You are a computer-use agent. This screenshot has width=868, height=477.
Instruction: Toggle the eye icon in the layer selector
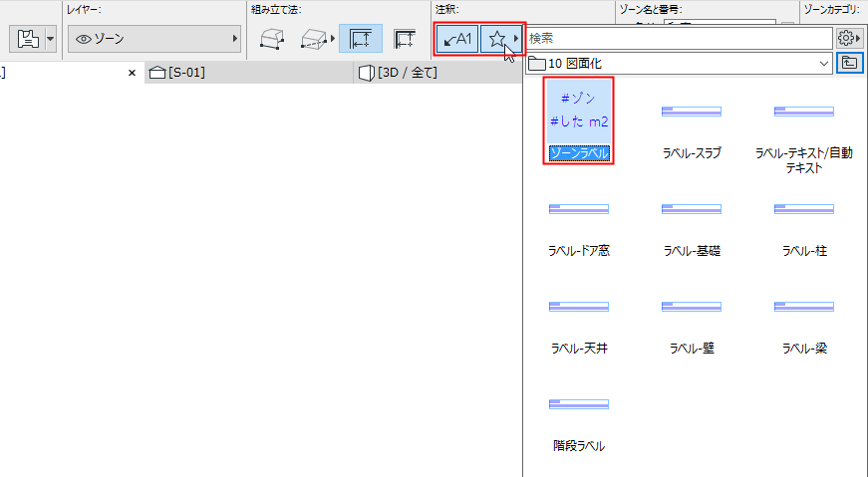(84, 39)
